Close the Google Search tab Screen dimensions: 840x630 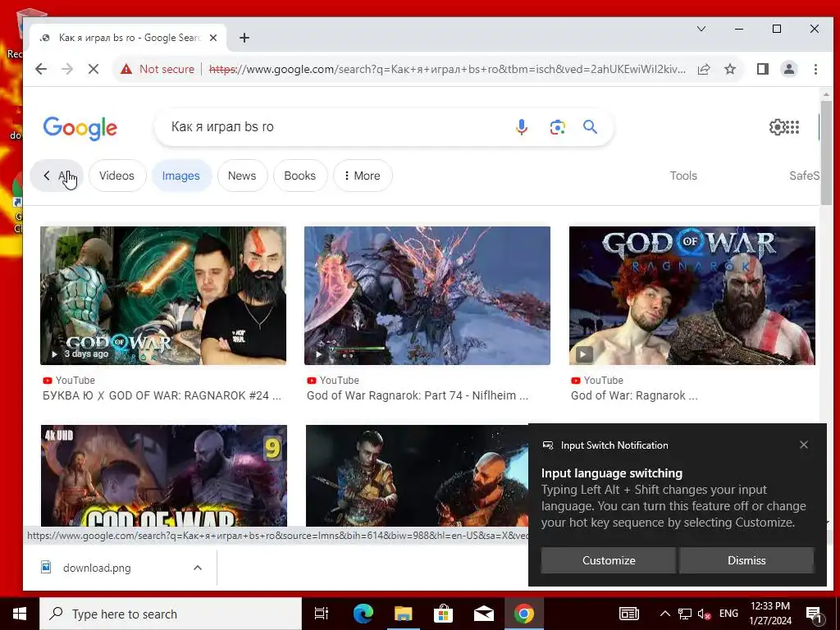pos(213,38)
